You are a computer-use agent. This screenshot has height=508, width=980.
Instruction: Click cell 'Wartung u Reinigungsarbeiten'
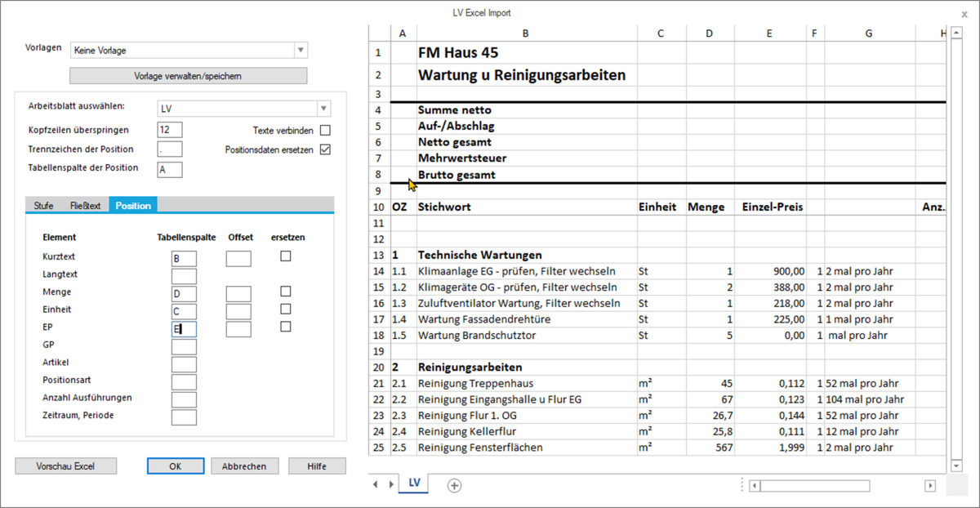pyautogui.click(x=525, y=75)
